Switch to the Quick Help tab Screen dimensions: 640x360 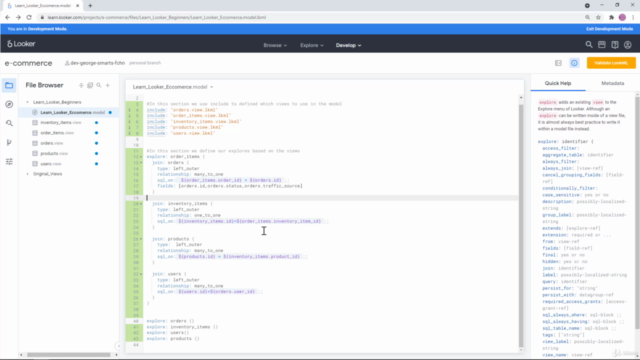[x=558, y=83]
